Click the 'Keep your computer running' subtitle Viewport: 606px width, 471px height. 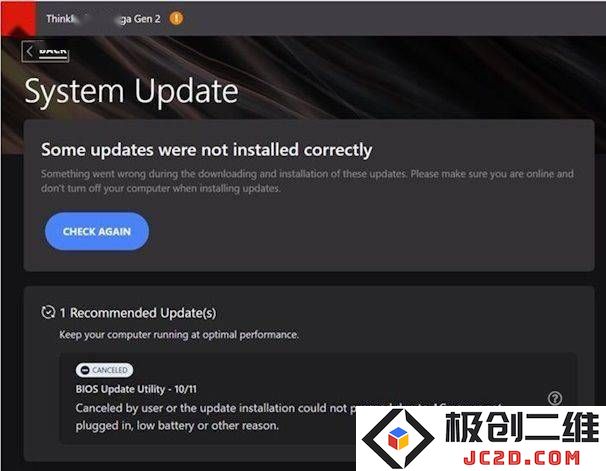pos(179,334)
